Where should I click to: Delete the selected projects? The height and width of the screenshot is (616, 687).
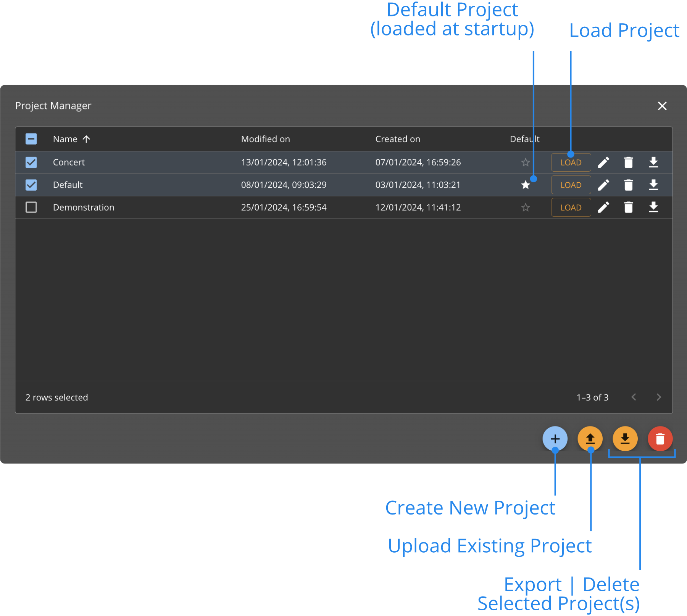[660, 439]
